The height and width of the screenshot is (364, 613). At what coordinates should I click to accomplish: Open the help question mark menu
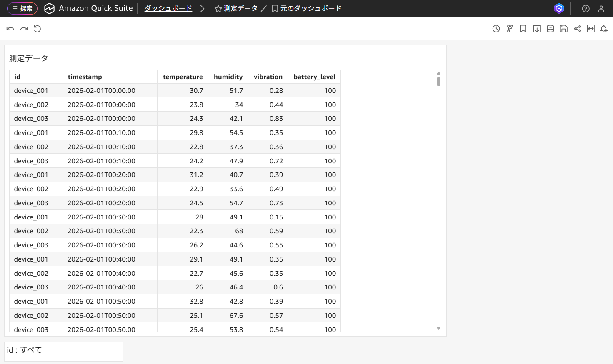585,9
